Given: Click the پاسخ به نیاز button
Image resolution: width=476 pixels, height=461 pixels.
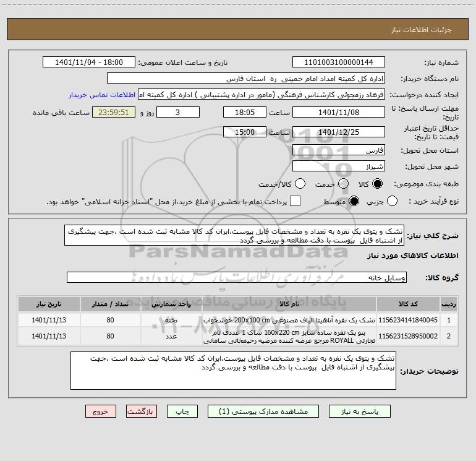Looking at the screenshot, I should coord(360,411).
